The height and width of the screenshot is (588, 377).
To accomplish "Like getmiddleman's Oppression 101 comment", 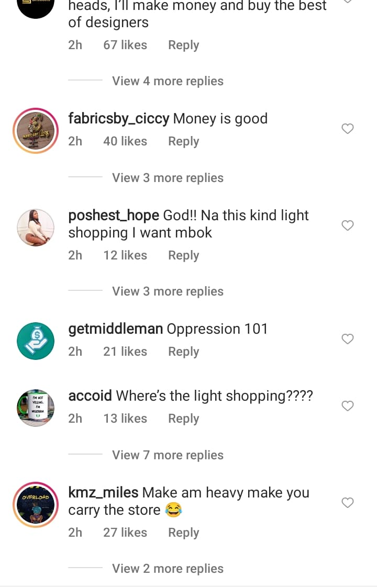I will (x=347, y=338).
